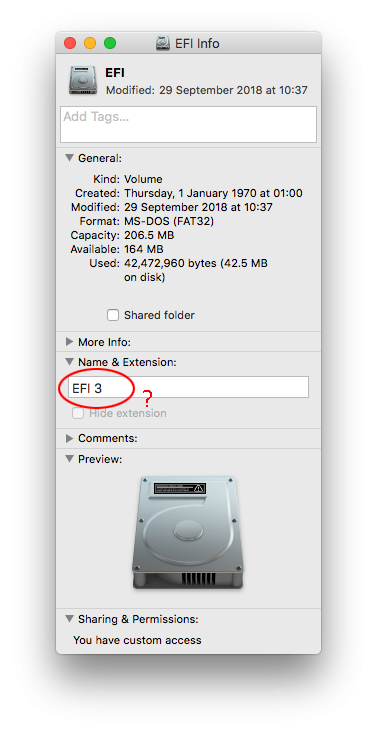Click the Used value 42,472,960 bytes
This screenshot has height=734, width=377.
click(196, 270)
